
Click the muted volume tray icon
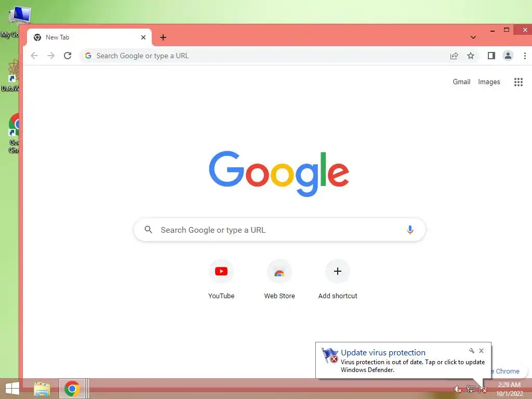[x=458, y=389]
